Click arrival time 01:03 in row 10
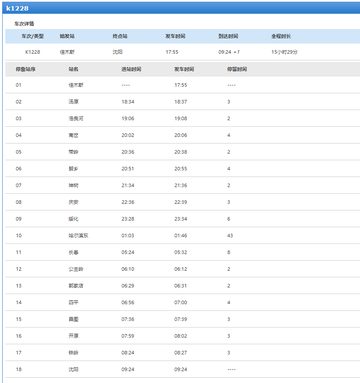360x383 pixels. tap(128, 235)
